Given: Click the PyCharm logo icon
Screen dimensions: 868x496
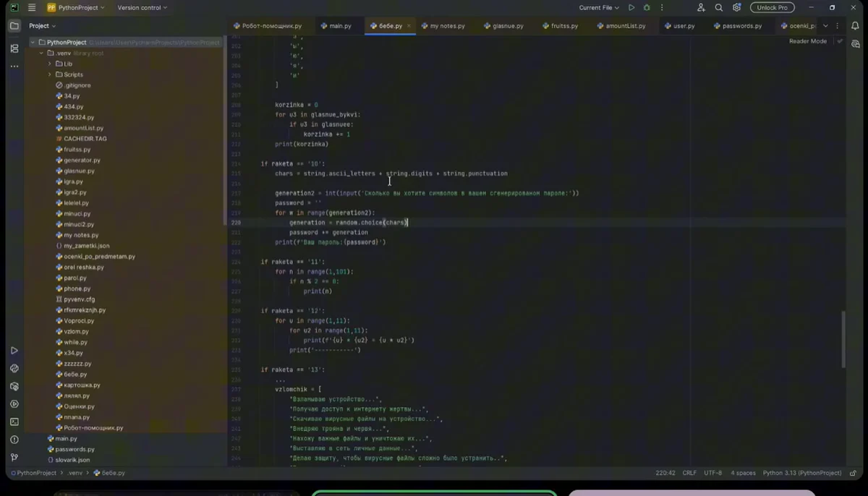Looking at the screenshot, I should pyautogui.click(x=14, y=7).
